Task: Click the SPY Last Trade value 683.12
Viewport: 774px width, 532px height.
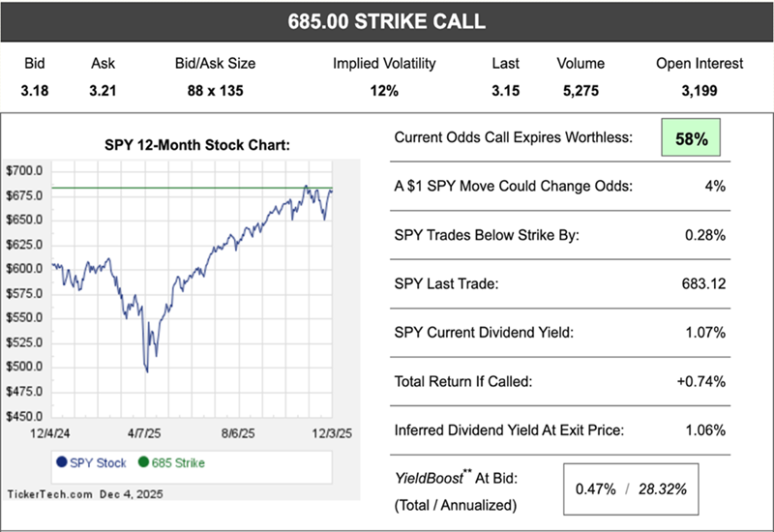Action: click(703, 284)
